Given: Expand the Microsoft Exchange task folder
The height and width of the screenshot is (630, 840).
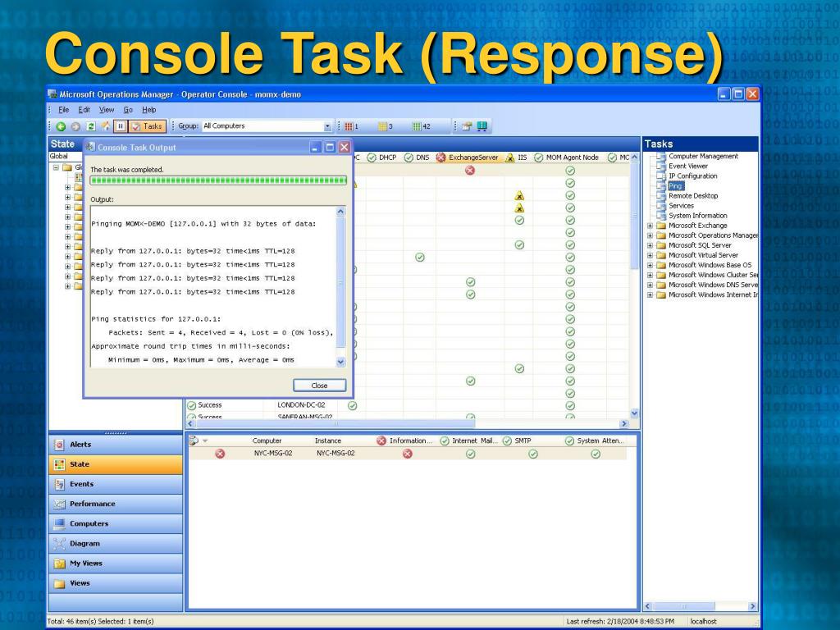Looking at the screenshot, I should 650,226.
